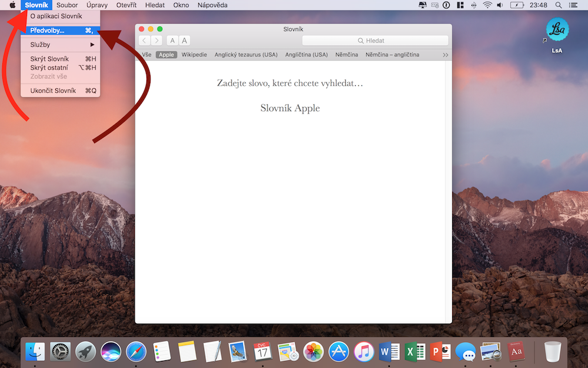Open the Úpravy menu
588x368 pixels.
(x=97, y=5)
